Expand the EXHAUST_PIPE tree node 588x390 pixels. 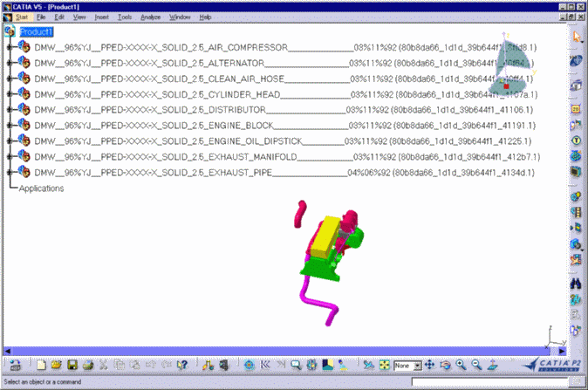[x=9, y=173]
